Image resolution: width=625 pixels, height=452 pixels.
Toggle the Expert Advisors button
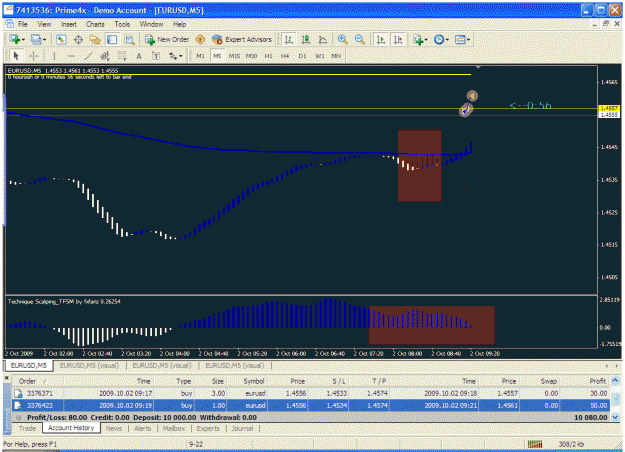(242, 39)
